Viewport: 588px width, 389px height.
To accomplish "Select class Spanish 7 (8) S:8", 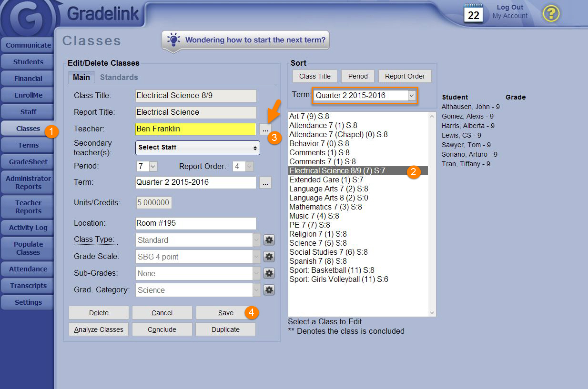I will coord(318,261).
